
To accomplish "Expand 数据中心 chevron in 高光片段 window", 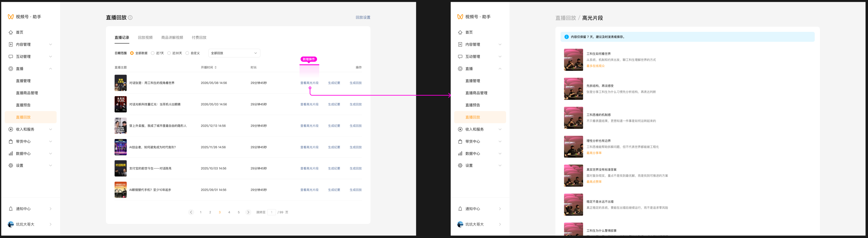I will [x=500, y=154].
